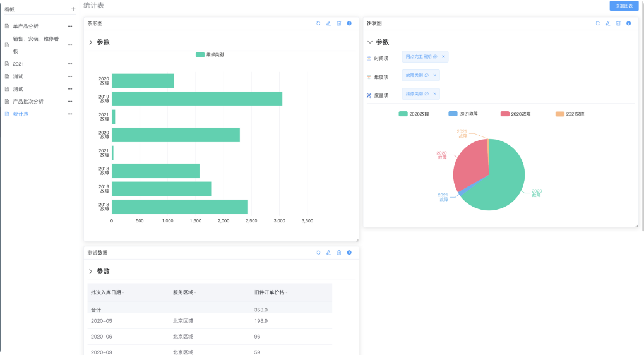The image size is (644, 355).
Task: Click the 度量项 parameter label
Action: (x=381, y=96)
